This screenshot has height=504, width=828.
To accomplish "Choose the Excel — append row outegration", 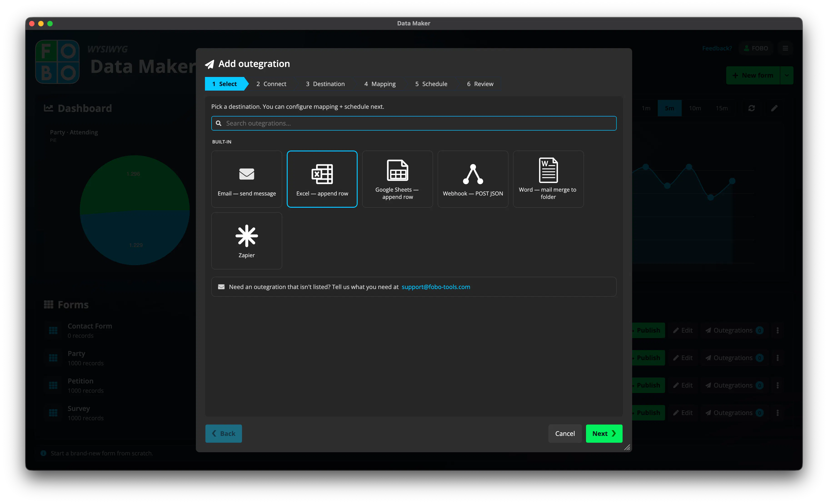I will (322, 179).
